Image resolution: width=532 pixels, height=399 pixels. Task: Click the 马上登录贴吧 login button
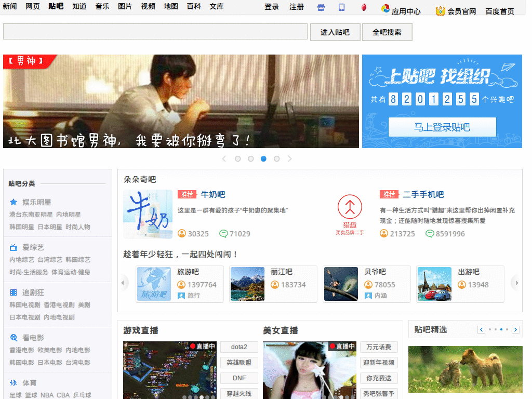(442, 127)
